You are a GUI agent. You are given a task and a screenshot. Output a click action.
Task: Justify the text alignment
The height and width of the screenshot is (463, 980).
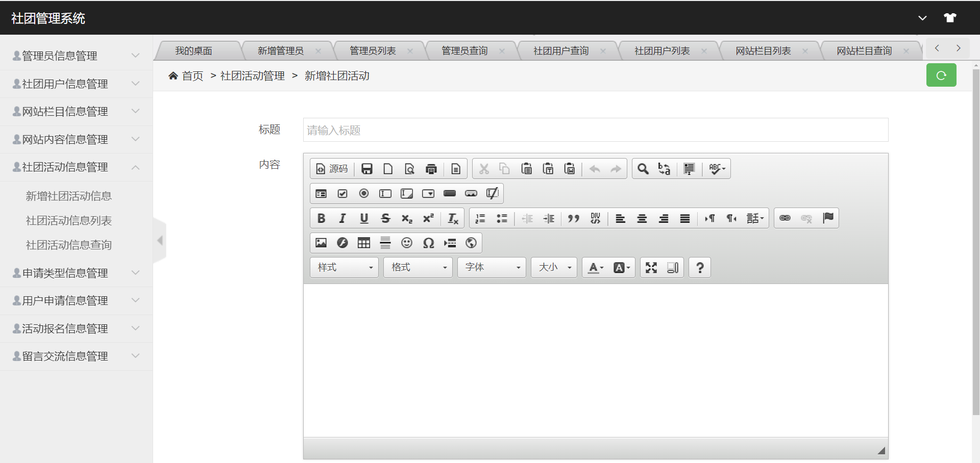pos(684,218)
